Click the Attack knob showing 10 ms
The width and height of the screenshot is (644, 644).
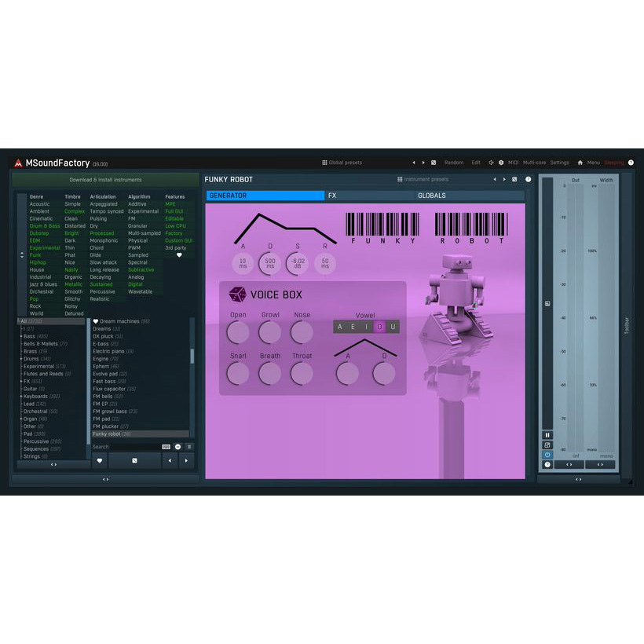[x=243, y=263]
